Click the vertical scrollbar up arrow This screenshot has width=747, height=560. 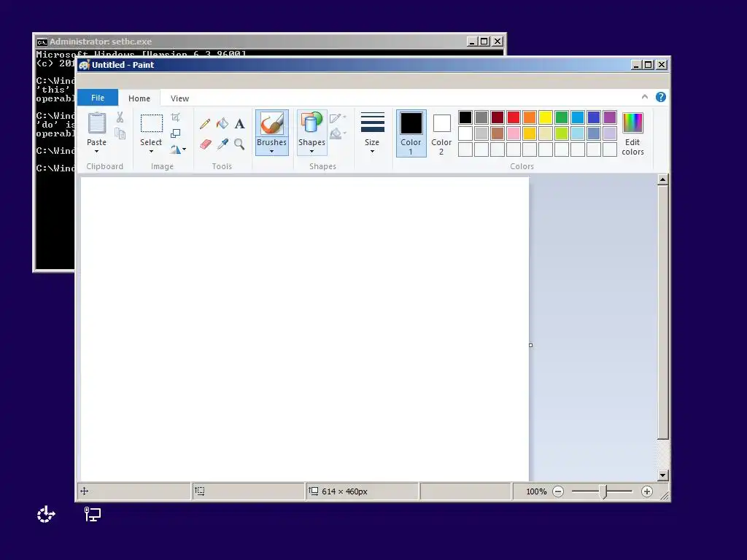coord(662,180)
